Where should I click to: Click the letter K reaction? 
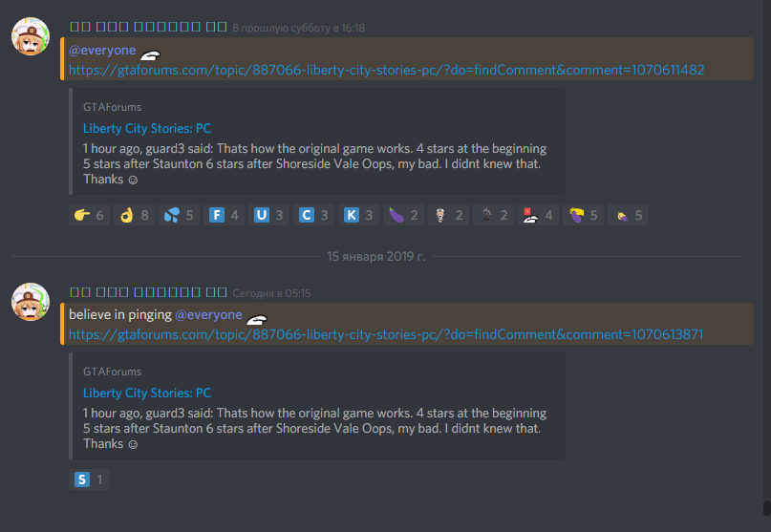click(x=358, y=215)
